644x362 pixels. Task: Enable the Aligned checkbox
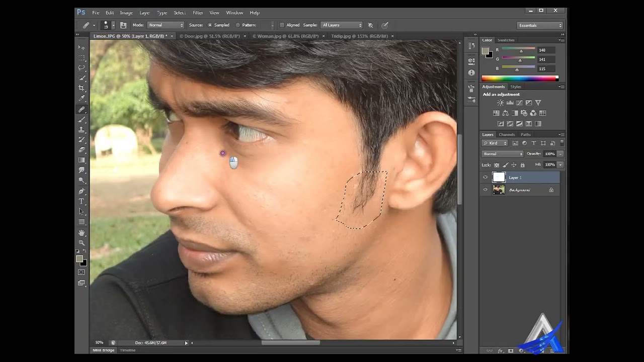point(282,25)
